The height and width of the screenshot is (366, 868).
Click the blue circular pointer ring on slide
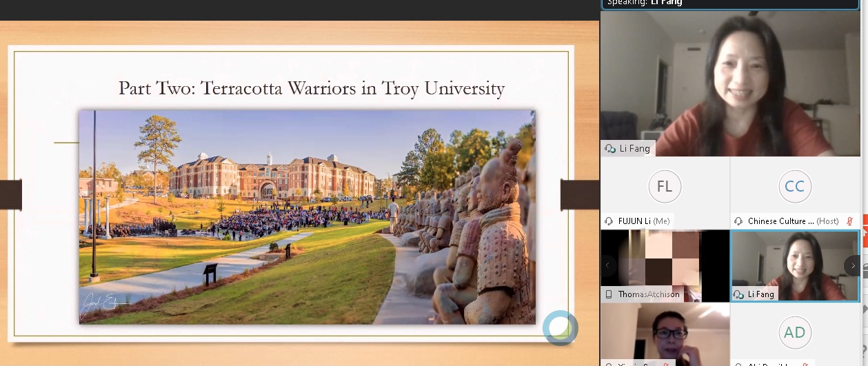[559, 327]
